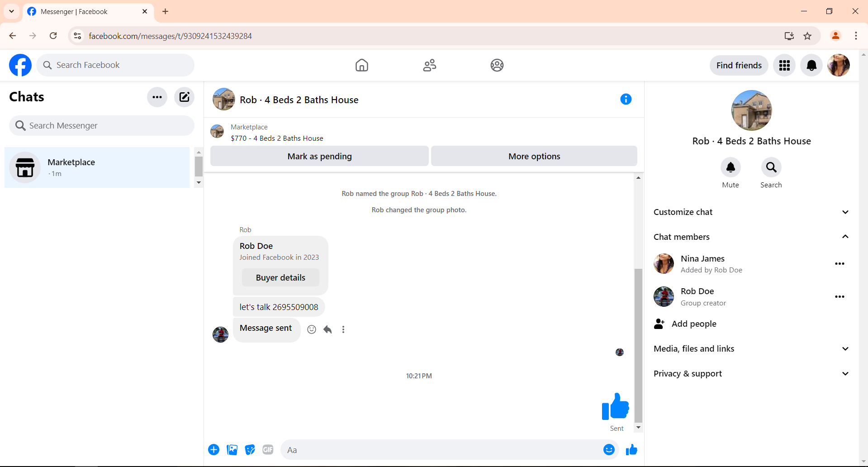Open Chats options three-dot menu

pos(157,97)
